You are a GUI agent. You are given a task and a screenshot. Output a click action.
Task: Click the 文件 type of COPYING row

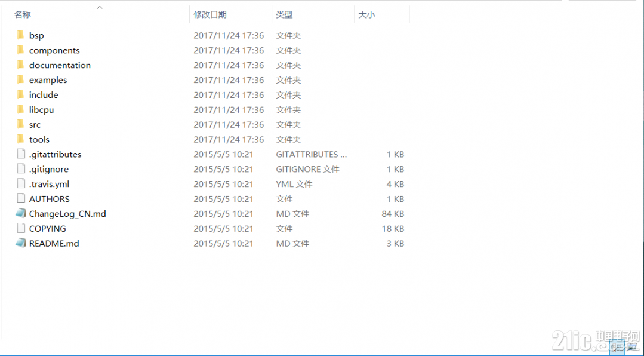tap(284, 229)
